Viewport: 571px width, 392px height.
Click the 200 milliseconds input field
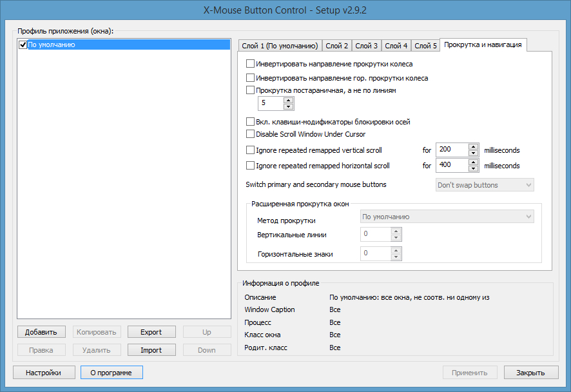tap(451, 150)
